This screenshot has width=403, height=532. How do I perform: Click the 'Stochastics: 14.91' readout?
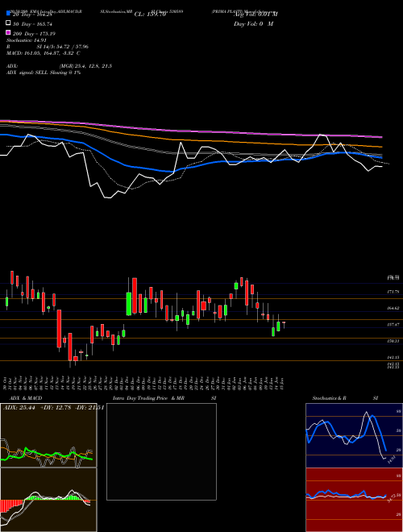27,40
